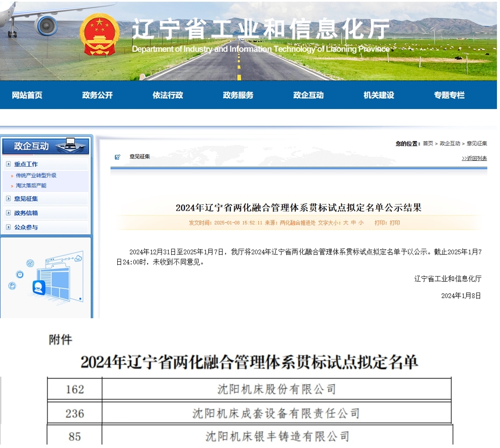Open 政务服务 navigation menu
This screenshot has height=448, width=500.
click(238, 95)
